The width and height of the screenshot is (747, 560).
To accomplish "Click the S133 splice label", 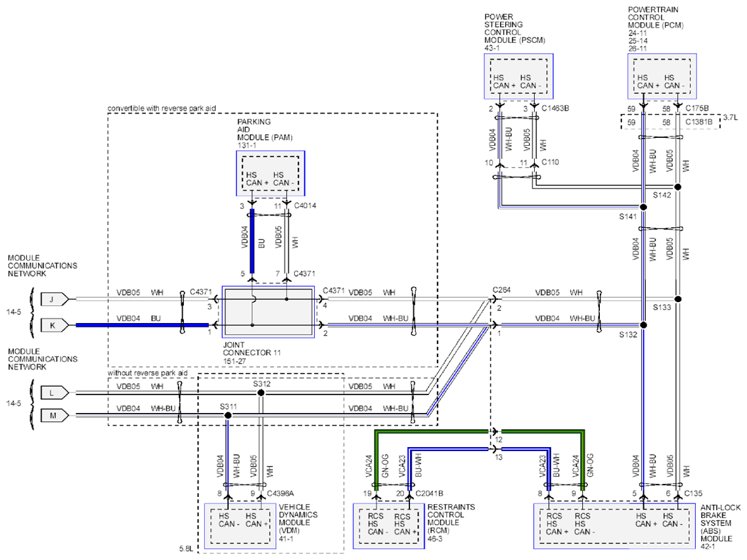I will (662, 308).
